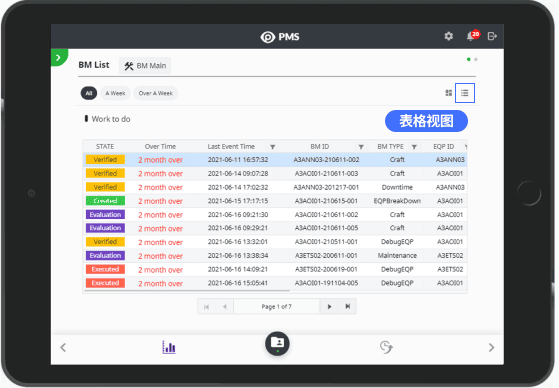
Task: Select row A3ANN03-210611-002
Action: tap(275, 160)
